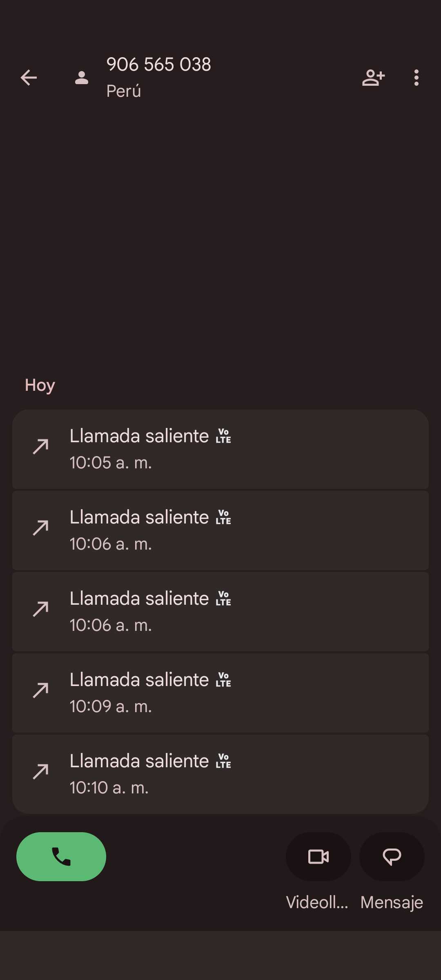Viewport: 441px width, 980px height.
Task: Tap the outgoing arrow icon for 10:09 call
Action: click(x=41, y=690)
